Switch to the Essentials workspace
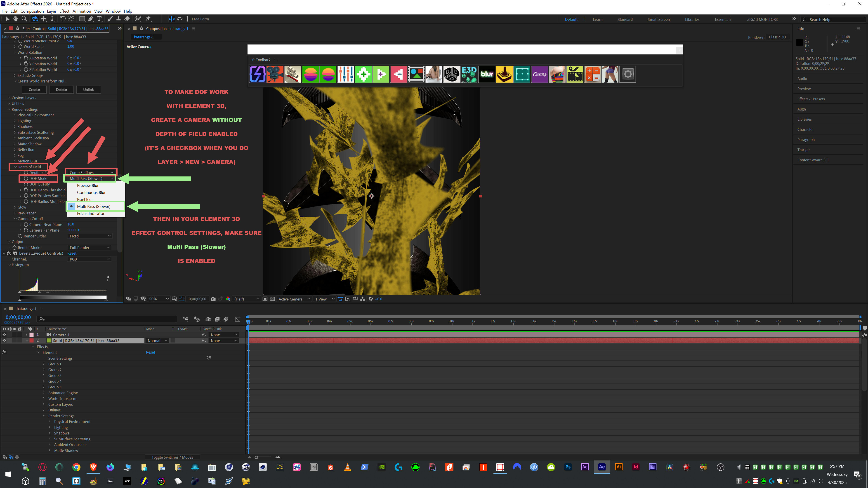868x488 pixels. tap(723, 19)
